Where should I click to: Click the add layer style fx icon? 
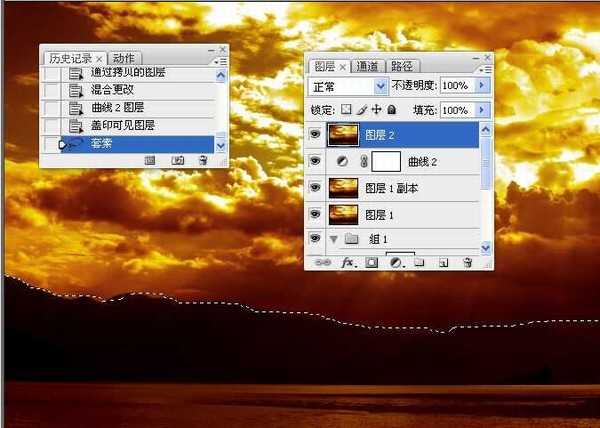point(349,262)
